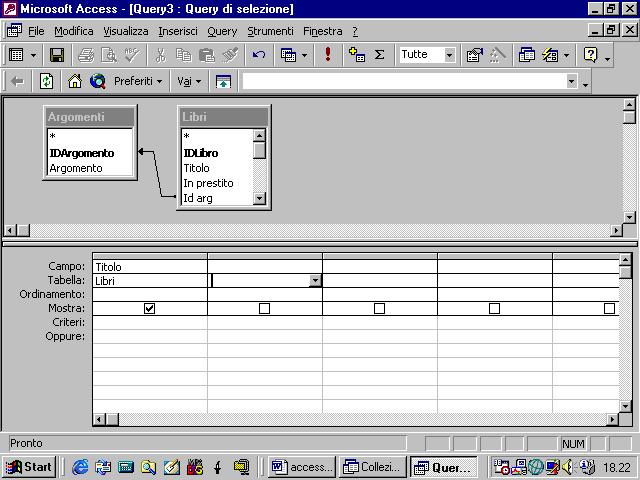Click the Quer... taskbar button
Image resolution: width=640 pixels, height=480 pixels.
coord(443,467)
